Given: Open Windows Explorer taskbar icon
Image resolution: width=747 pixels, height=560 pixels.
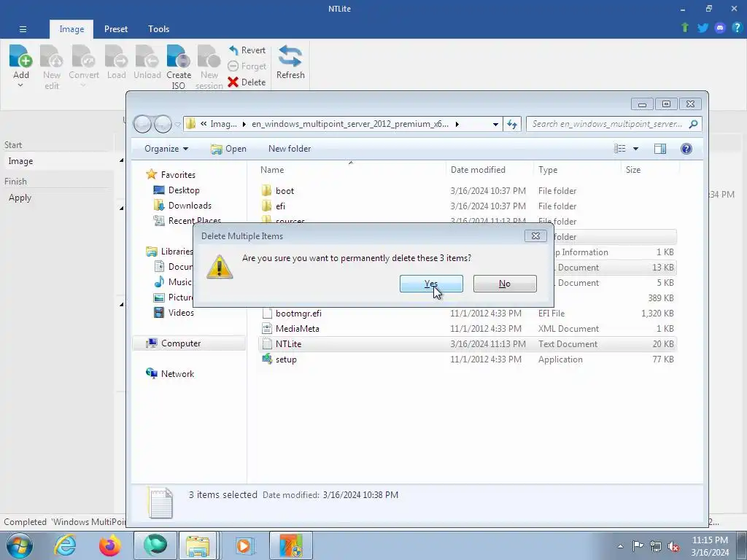Looking at the screenshot, I should [198, 545].
